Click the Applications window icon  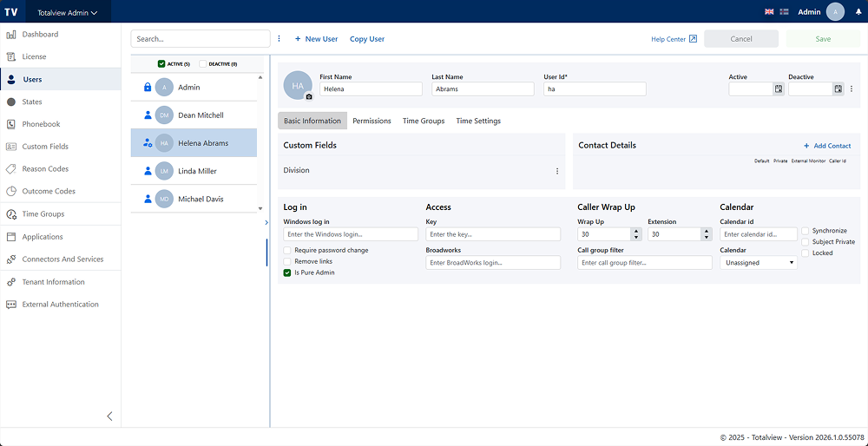tap(10, 237)
